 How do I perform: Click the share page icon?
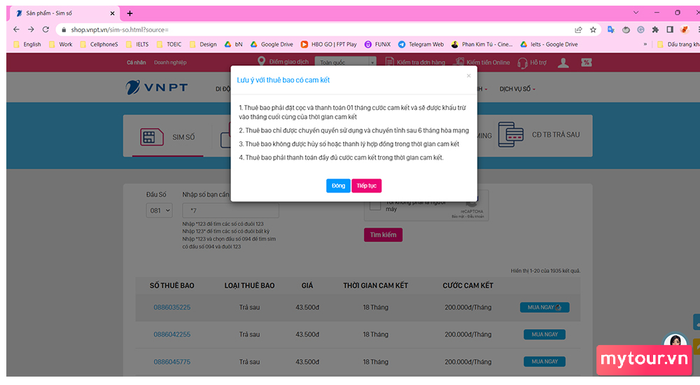579,30
